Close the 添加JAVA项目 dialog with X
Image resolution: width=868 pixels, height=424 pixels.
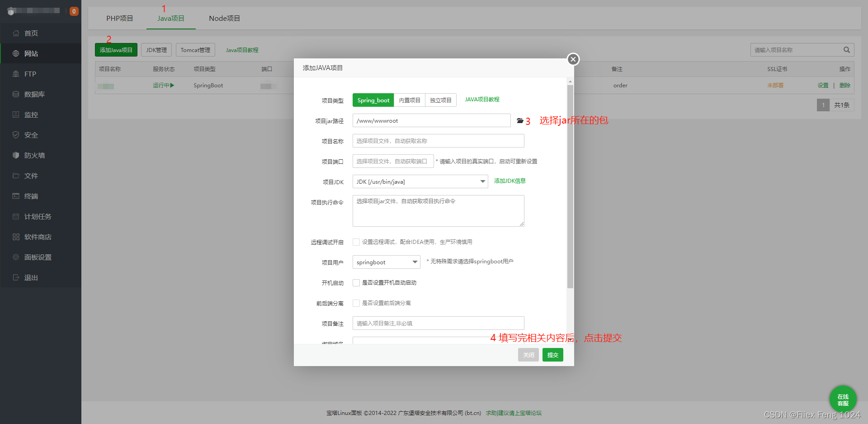pos(573,59)
